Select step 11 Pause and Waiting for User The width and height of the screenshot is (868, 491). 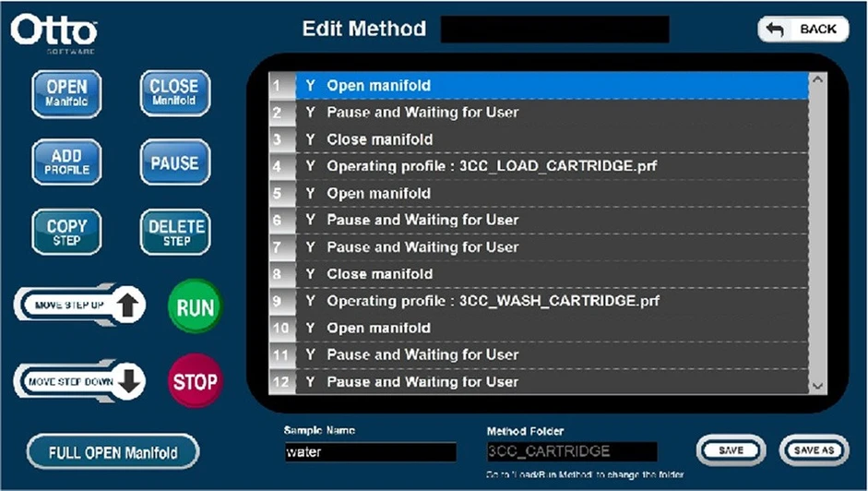coord(539,354)
